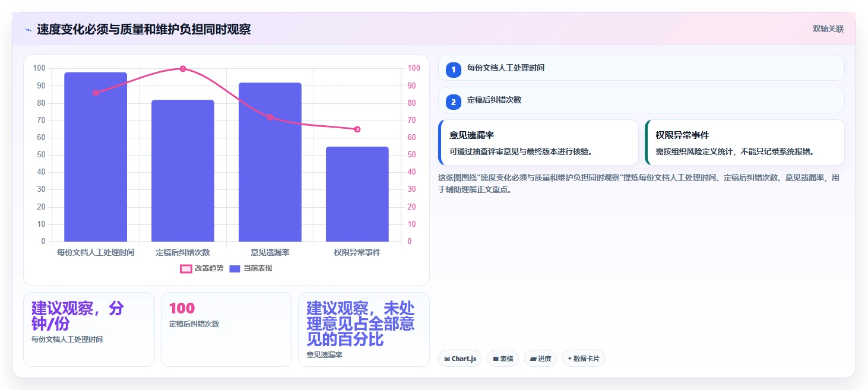Click the 建议观察，分钟/份 data card

click(89, 329)
